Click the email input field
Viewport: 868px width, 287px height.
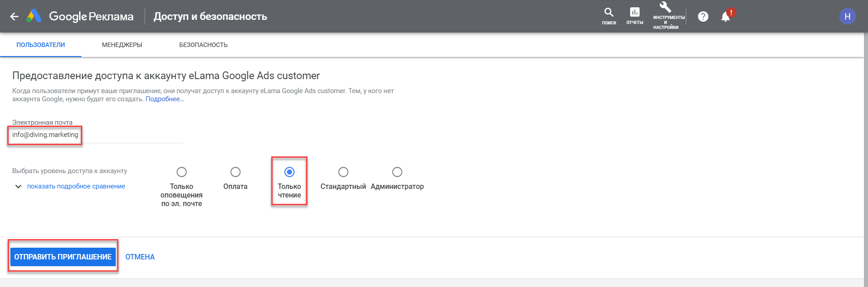click(x=97, y=135)
